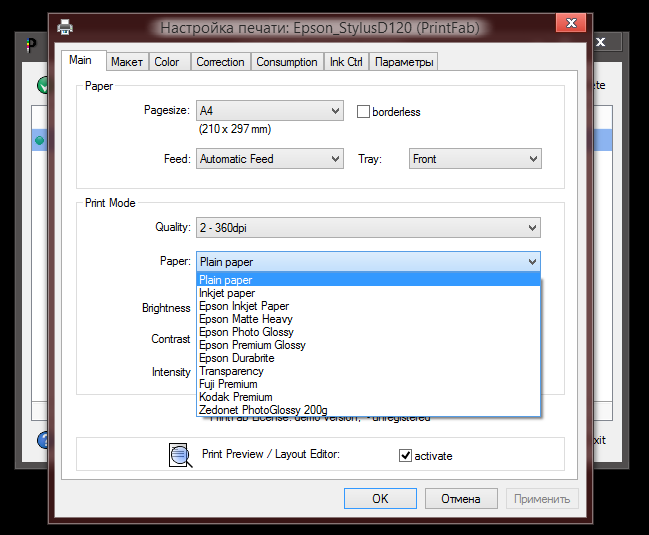Click the blue help icon in the background window
Image resolution: width=649 pixels, height=535 pixels.
pyautogui.click(x=43, y=440)
